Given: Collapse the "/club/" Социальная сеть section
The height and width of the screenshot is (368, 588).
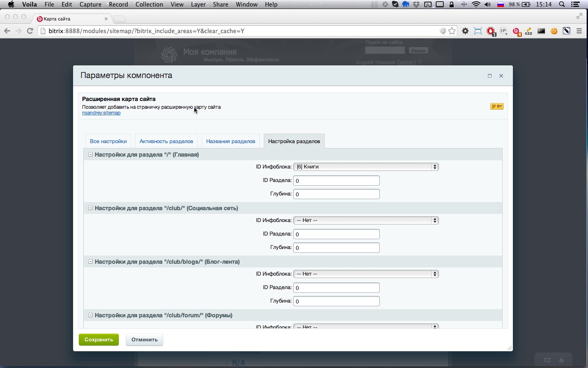Looking at the screenshot, I should (91, 208).
